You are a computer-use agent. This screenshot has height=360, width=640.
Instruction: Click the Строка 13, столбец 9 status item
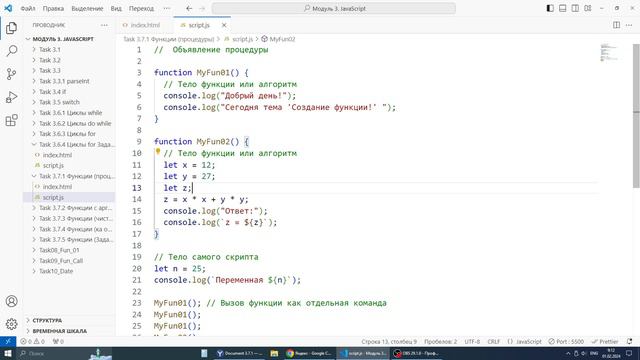[389, 341]
